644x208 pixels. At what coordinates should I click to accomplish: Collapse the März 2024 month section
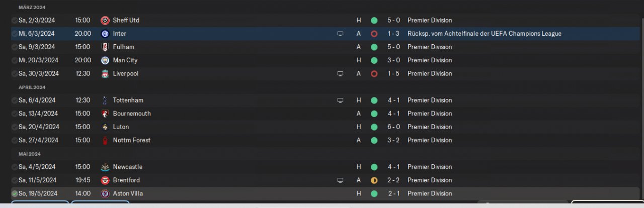(x=31, y=8)
